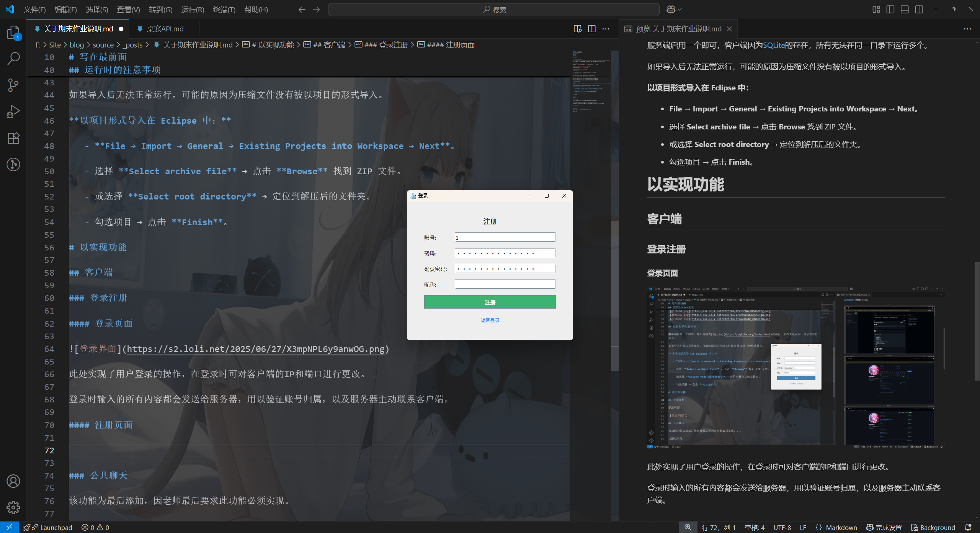Toggle the primary side bar
980x533 pixels.
point(890,10)
